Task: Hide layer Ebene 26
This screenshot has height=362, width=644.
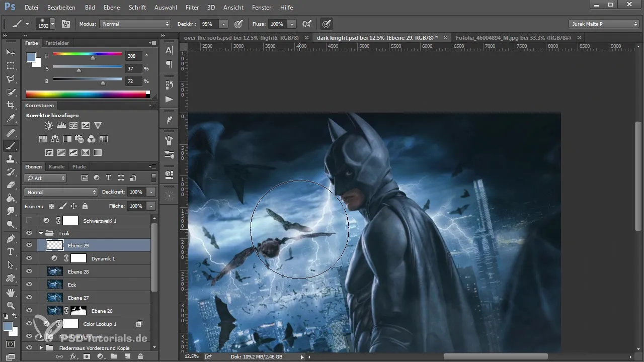Action: [29, 311]
